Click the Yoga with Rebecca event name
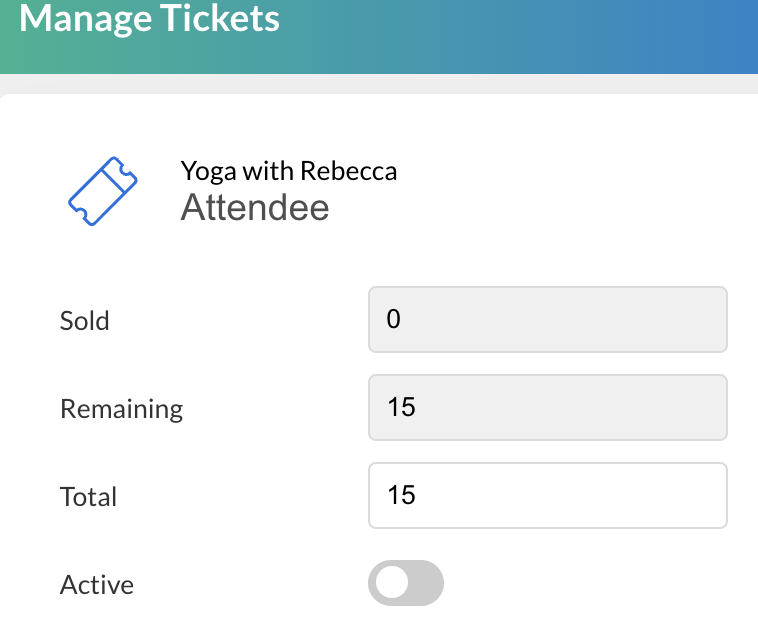The image size is (758, 640). (x=288, y=171)
